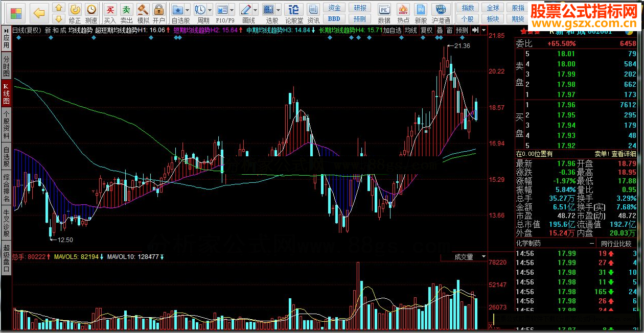
Task: Open the 个股资料 side tab
Action: tap(6, 125)
